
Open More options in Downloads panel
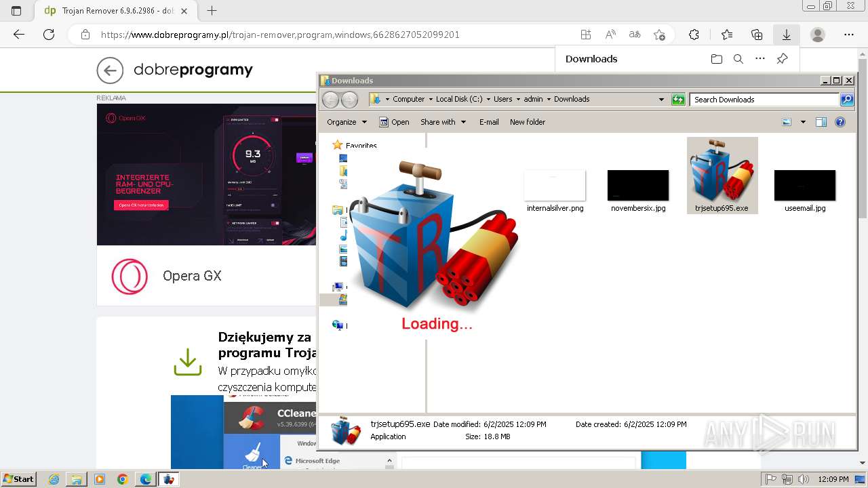pyautogui.click(x=760, y=59)
